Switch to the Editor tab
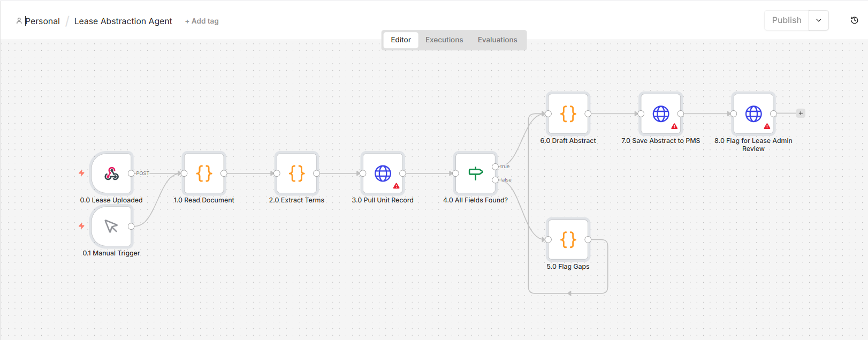 [x=401, y=40]
